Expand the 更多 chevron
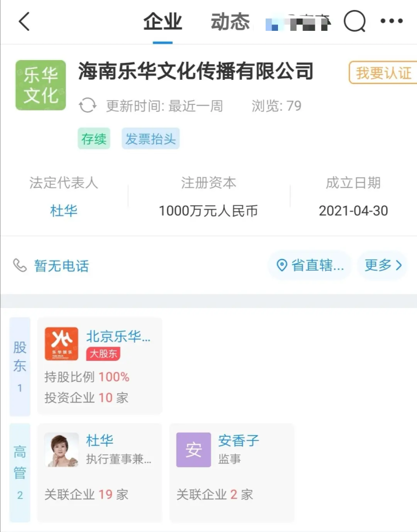This screenshot has width=417, height=532. (x=399, y=265)
